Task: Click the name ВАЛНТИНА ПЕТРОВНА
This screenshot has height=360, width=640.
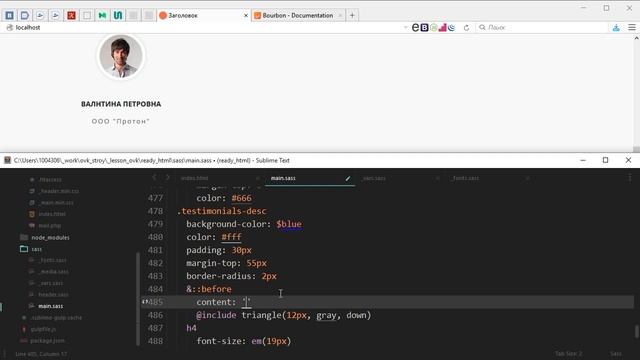Action: click(x=121, y=104)
